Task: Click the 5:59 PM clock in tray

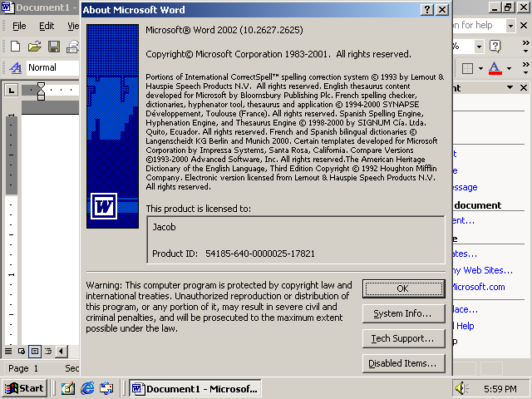Action: point(500,389)
